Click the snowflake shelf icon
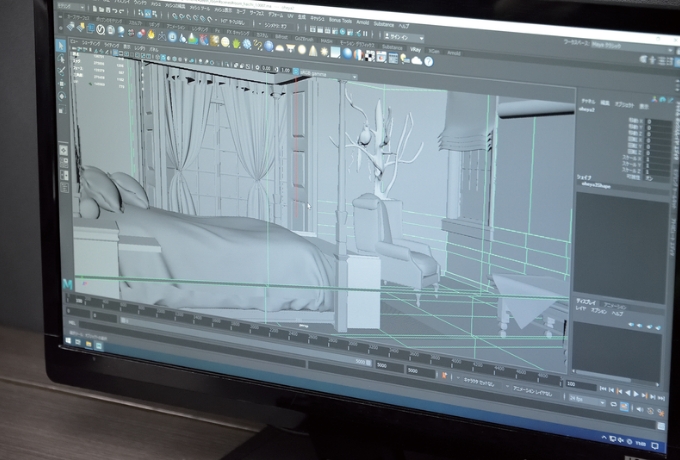The height and width of the screenshot is (460, 680). coord(247,44)
